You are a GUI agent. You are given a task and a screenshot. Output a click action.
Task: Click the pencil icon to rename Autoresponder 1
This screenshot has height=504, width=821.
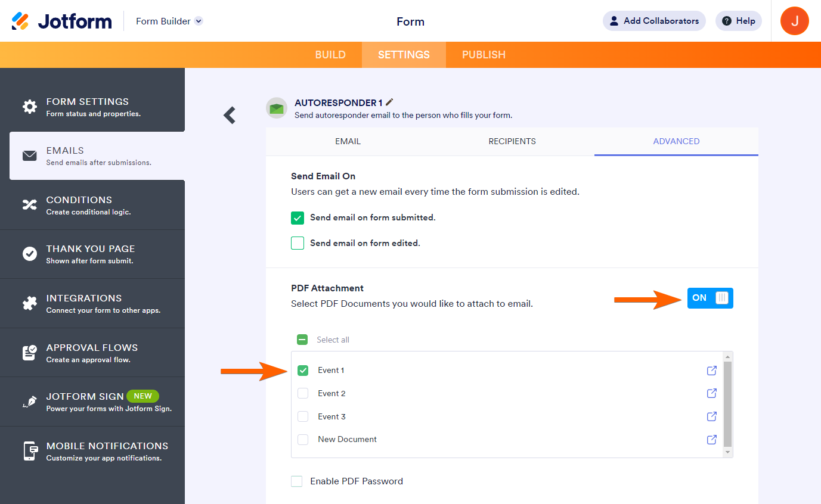pyautogui.click(x=390, y=102)
